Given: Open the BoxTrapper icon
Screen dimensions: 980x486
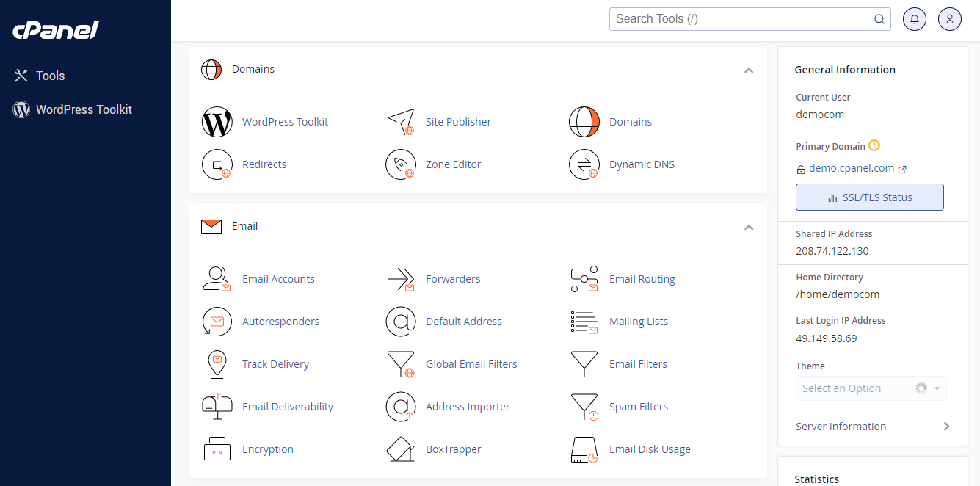Looking at the screenshot, I should 401,449.
